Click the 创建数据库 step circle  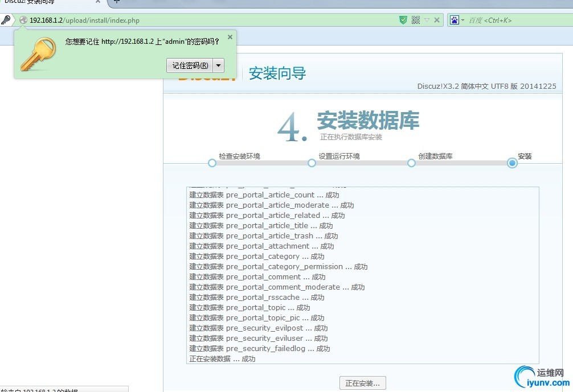(x=411, y=163)
